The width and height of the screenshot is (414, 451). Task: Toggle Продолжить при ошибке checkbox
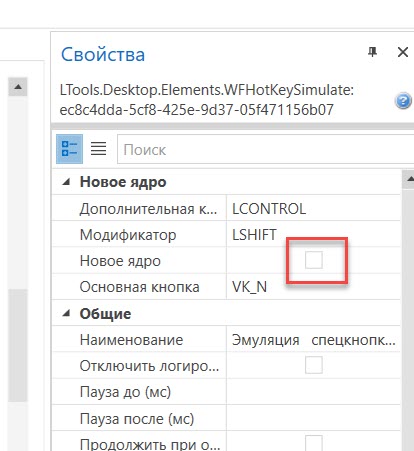314,443
